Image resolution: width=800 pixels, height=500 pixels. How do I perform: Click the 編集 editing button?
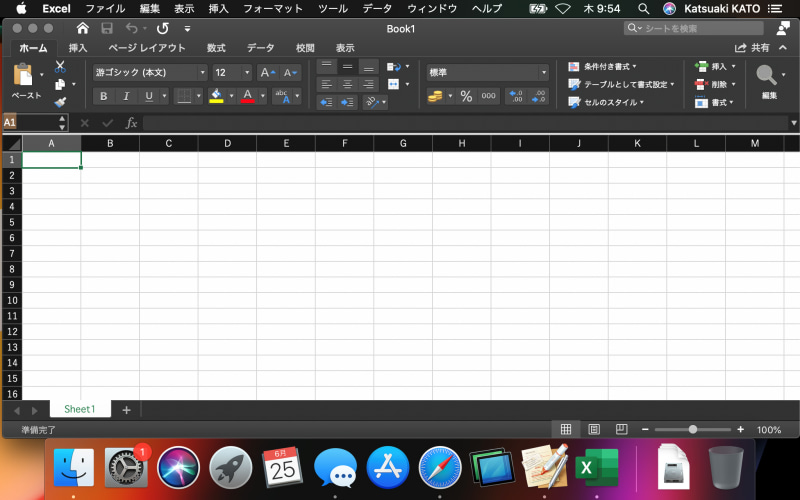(769, 82)
